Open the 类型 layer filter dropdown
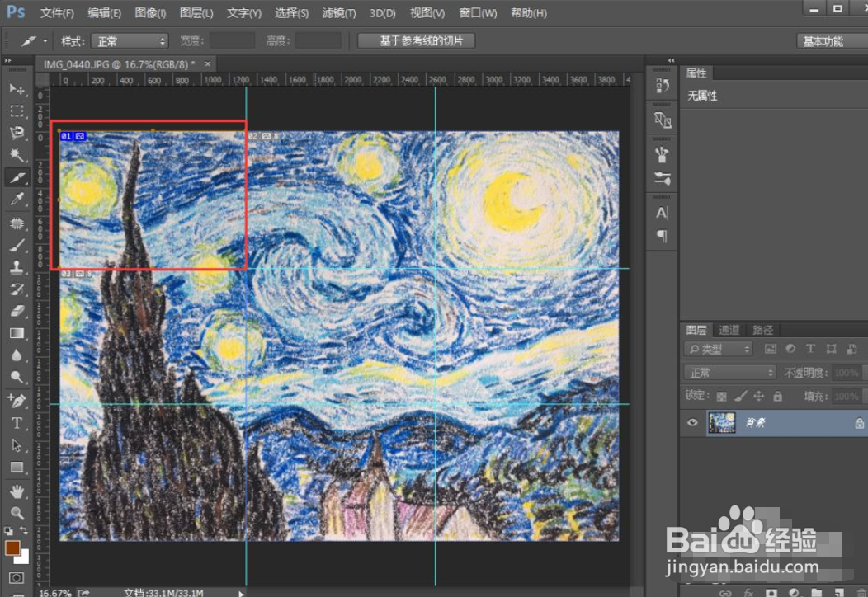868x597 pixels. coord(719,349)
